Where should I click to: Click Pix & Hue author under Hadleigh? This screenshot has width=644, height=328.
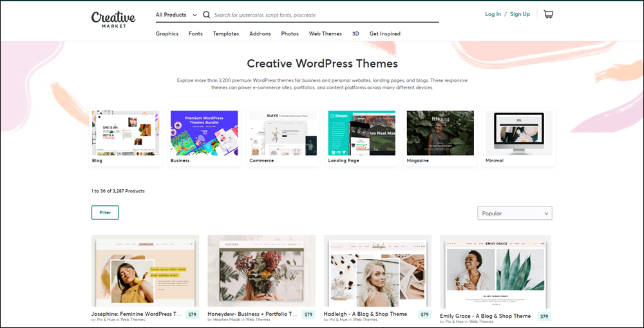(x=339, y=320)
